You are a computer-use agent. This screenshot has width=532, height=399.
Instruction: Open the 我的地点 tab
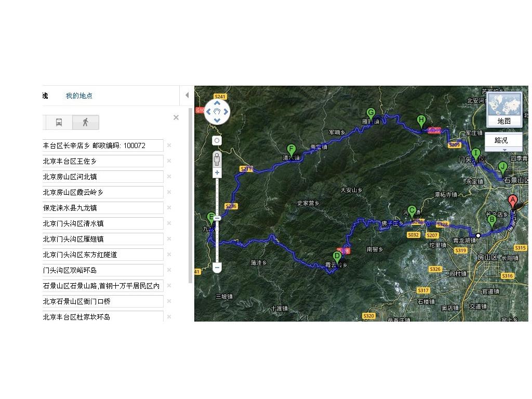click(79, 96)
